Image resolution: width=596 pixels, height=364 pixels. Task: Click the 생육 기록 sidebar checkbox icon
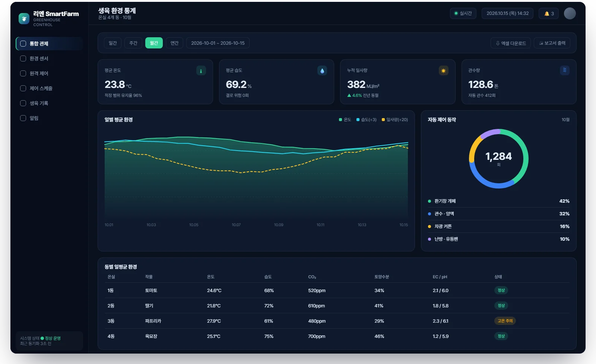[x=23, y=103]
